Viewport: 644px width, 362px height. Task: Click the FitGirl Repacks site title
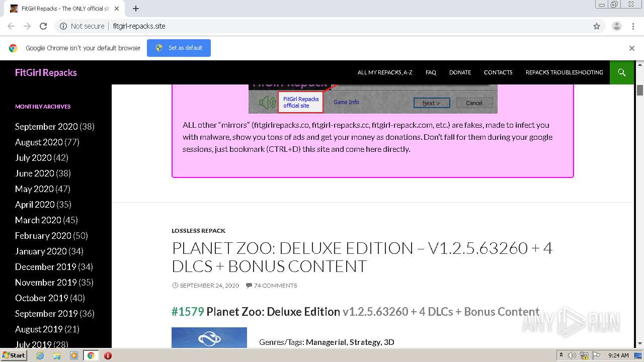[46, 72]
